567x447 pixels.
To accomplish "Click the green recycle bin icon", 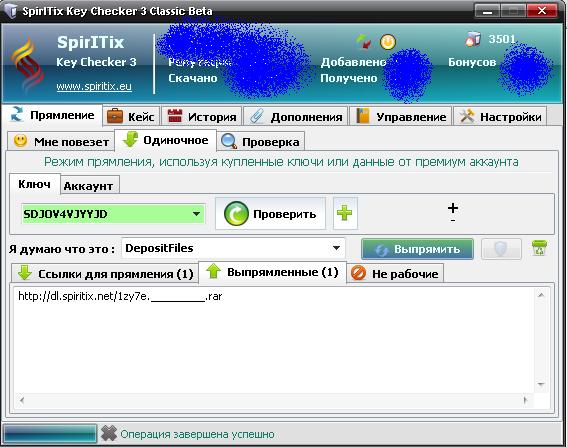I will pos(540,248).
